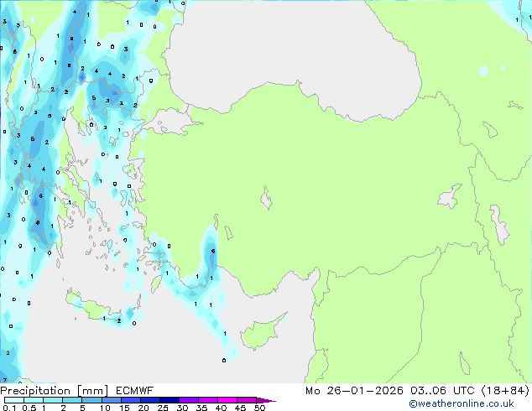Viewport: 532px width, 411px height.
Task: Select the 35–40 mm magenta legend swatch
Action: click(x=208, y=400)
